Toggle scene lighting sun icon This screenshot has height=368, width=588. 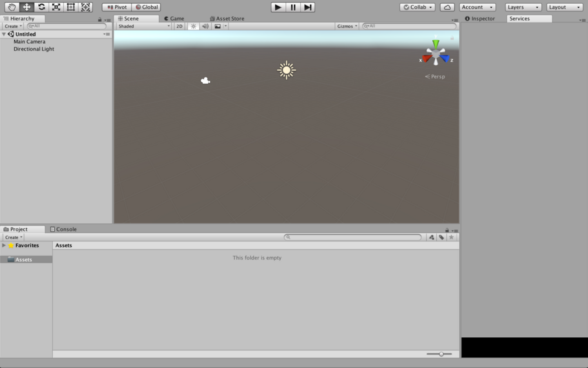pos(194,26)
